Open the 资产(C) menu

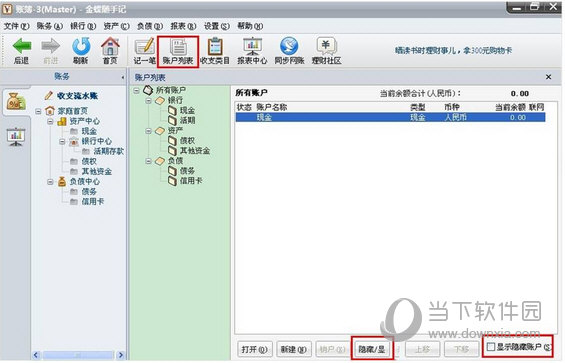click(x=116, y=26)
